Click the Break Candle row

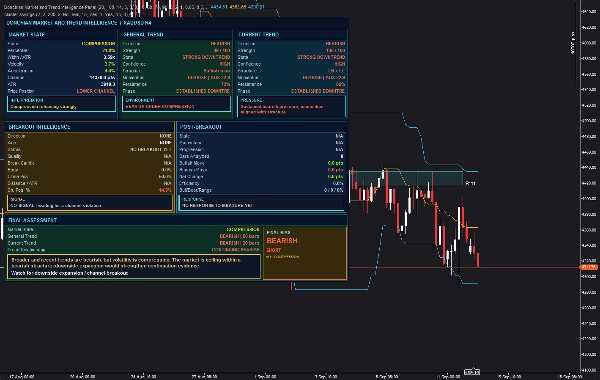tap(90, 163)
